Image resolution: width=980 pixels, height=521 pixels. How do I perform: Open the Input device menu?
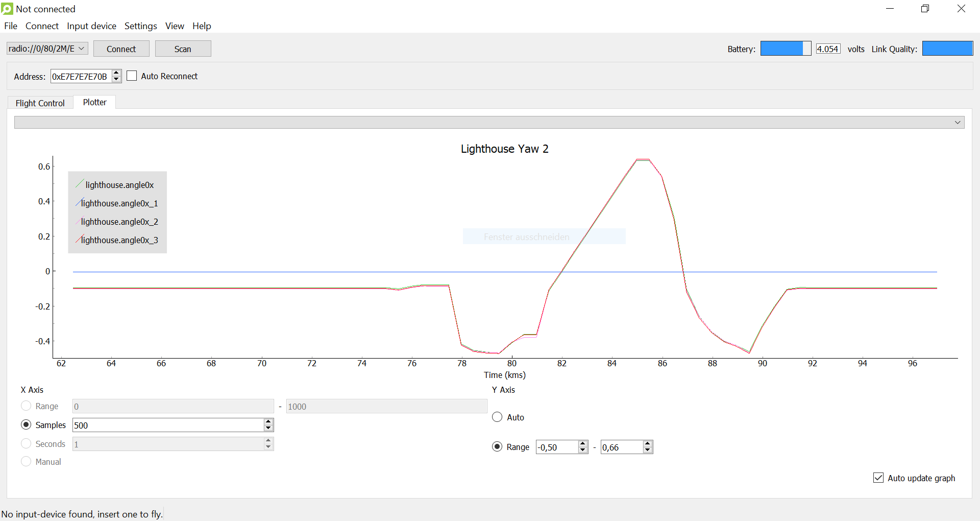click(91, 26)
